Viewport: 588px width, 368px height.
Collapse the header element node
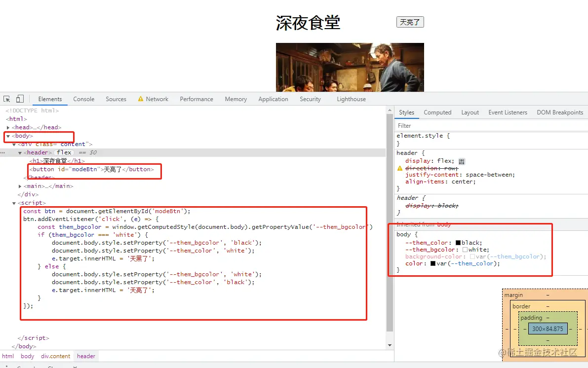coord(20,153)
